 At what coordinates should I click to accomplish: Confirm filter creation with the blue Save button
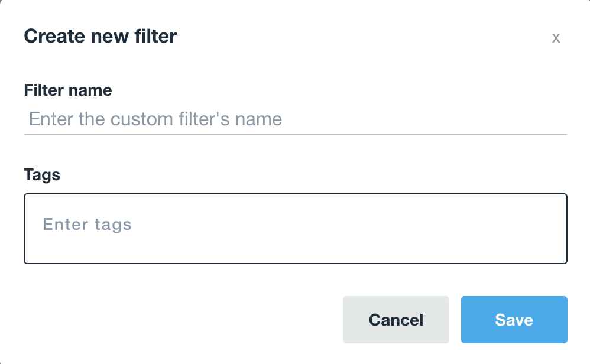(514, 320)
